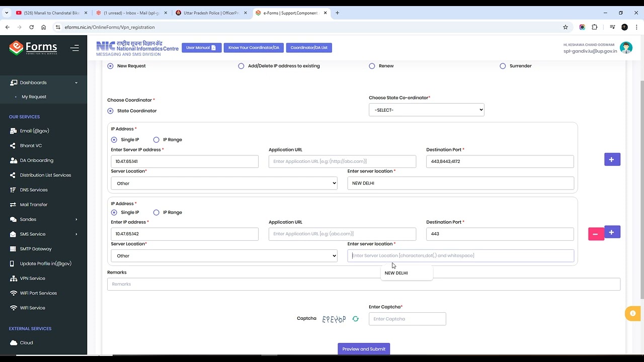Click first Application URL field
This screenshot has width=644, height=362.
point(342,161)
